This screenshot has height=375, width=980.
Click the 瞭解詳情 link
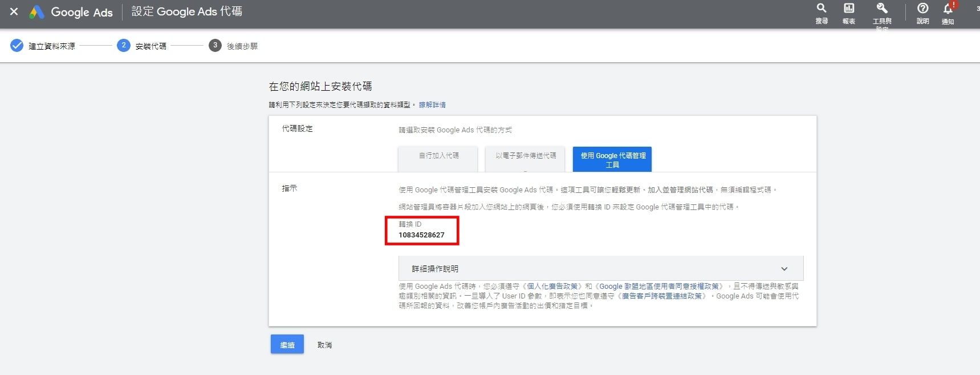[x=432, y=105]
